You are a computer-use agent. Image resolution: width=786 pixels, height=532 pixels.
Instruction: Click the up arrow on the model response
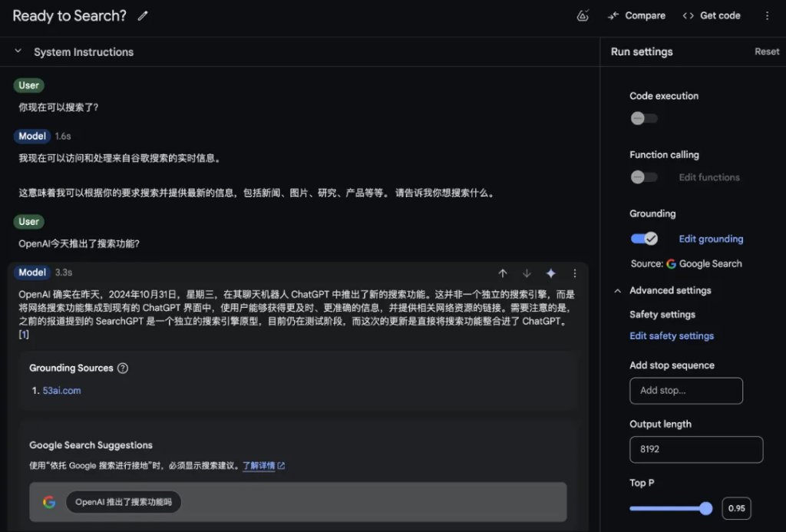pyautogui.click(x=503, y=273)
